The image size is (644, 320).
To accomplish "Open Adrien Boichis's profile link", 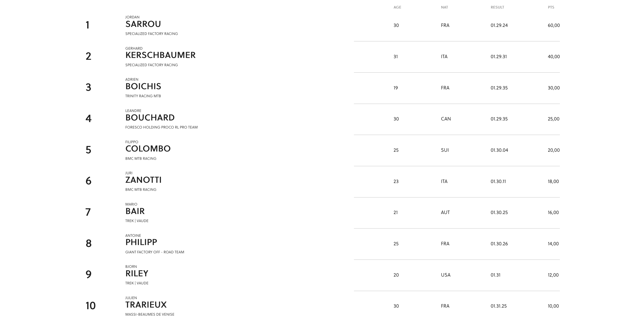I will (x=143, y=86).
